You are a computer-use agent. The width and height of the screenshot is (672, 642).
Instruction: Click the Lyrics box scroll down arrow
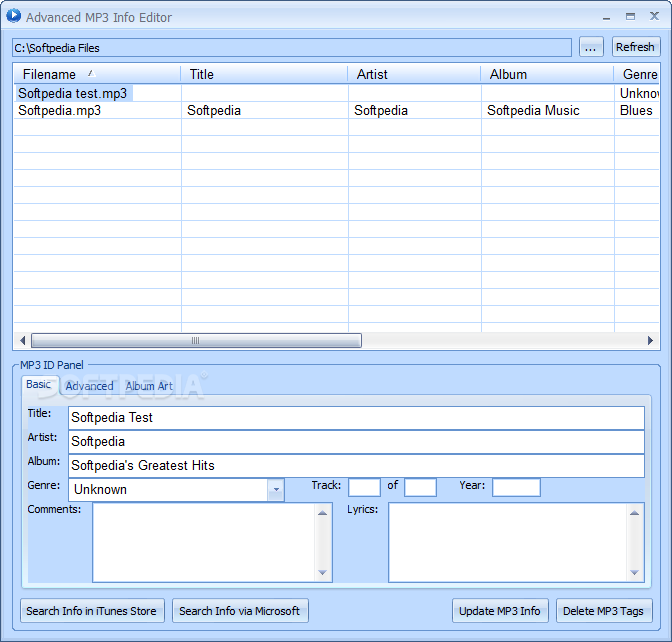point(635,573)
